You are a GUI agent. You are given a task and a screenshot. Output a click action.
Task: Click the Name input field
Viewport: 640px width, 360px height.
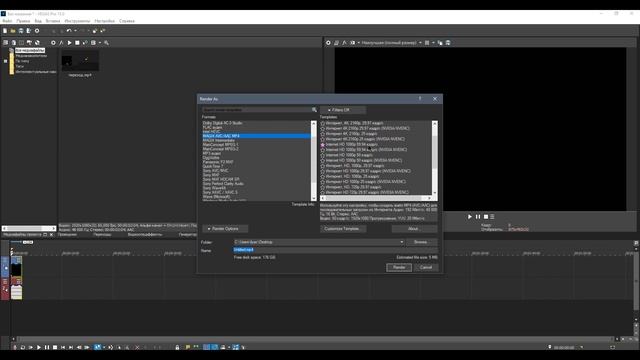tap(336, 250)
